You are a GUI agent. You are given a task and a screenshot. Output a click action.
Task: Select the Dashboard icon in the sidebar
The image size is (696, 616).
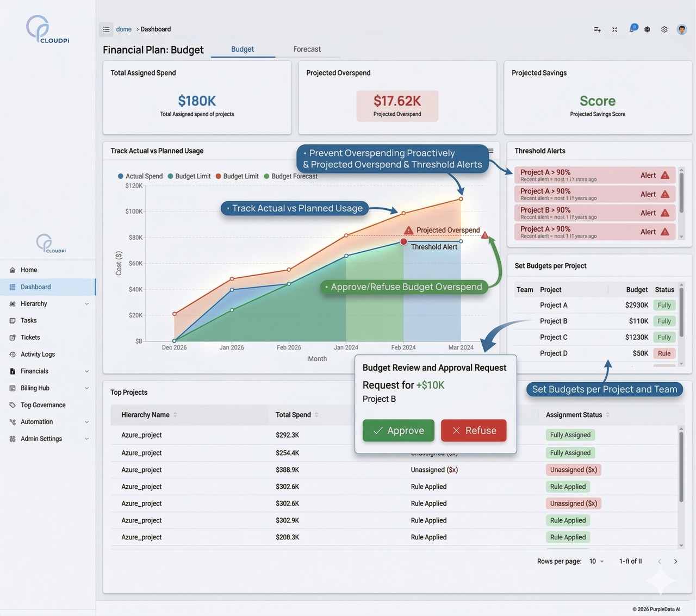[x=13, y=287]
